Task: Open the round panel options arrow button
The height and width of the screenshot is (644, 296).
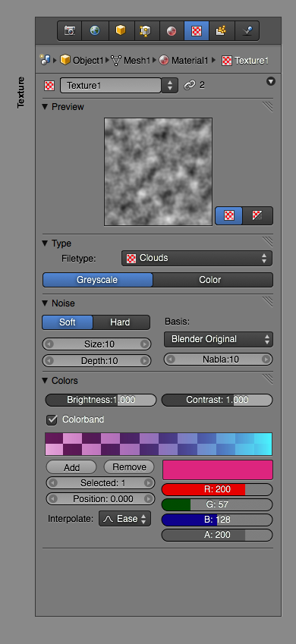Action: coord(270,81)
